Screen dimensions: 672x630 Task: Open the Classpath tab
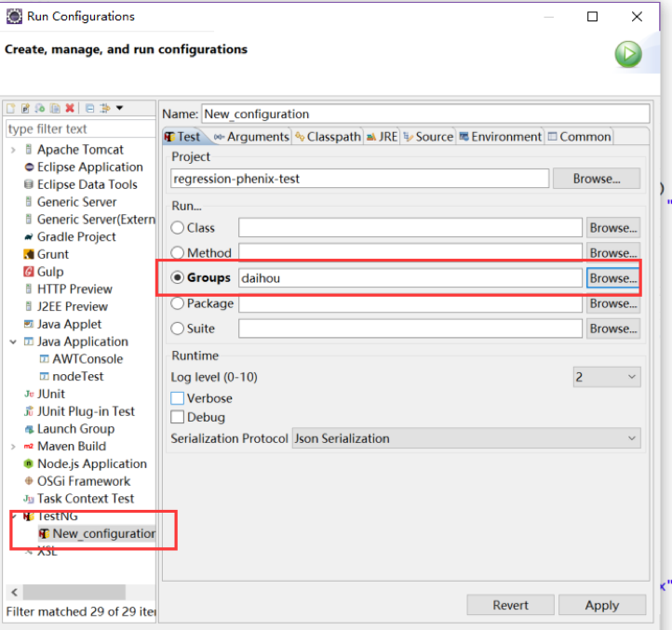(x=329, y=137)
